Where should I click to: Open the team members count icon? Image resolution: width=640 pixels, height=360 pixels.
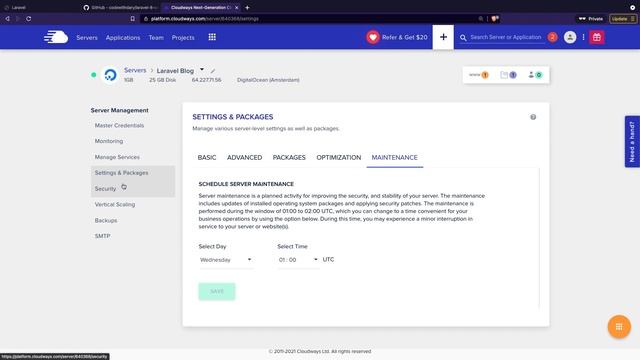pyautogui.click(x=535, y=75)
